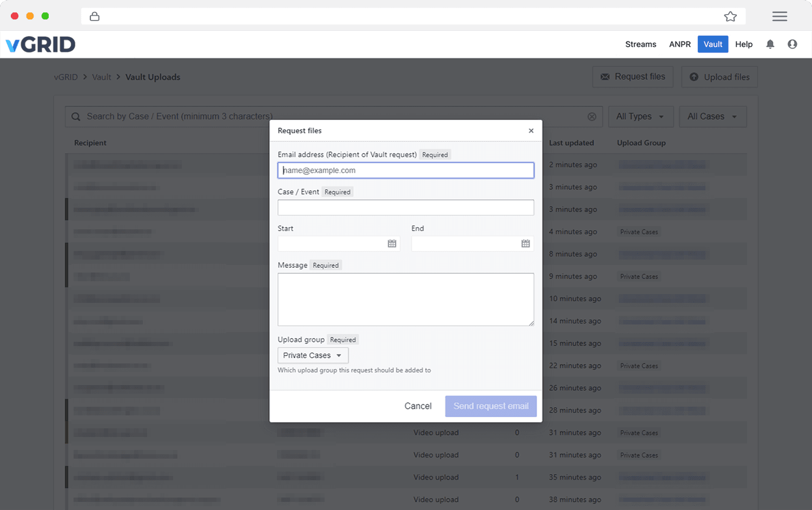This screenshot has height=510, width=812.
Task: Expand the All Types filter dropdown
Action: pos(640,117)
